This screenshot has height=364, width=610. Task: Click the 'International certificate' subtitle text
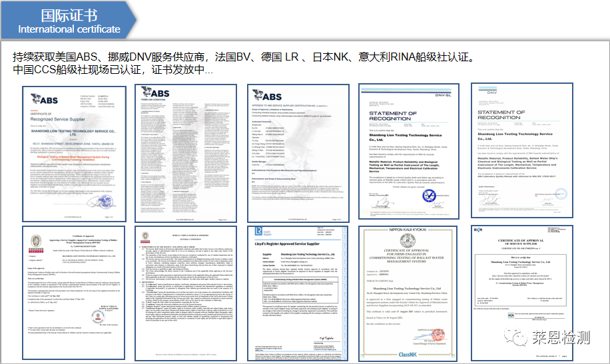pyautogui.click(x=69, y=29)
